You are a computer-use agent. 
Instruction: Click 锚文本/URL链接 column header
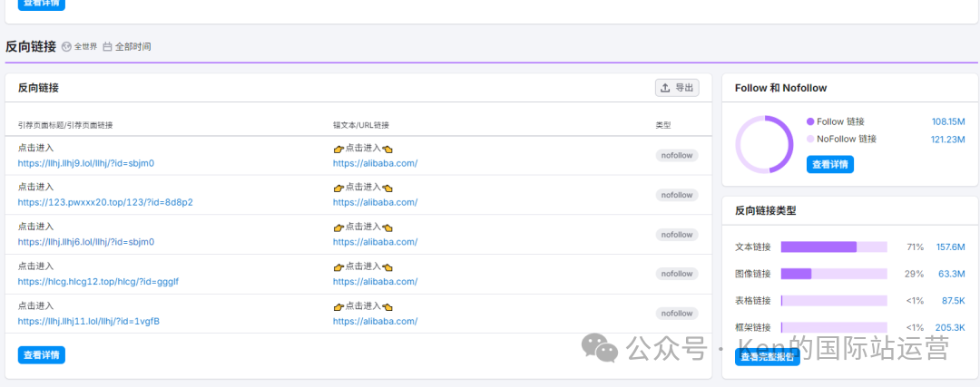(360, 125)
